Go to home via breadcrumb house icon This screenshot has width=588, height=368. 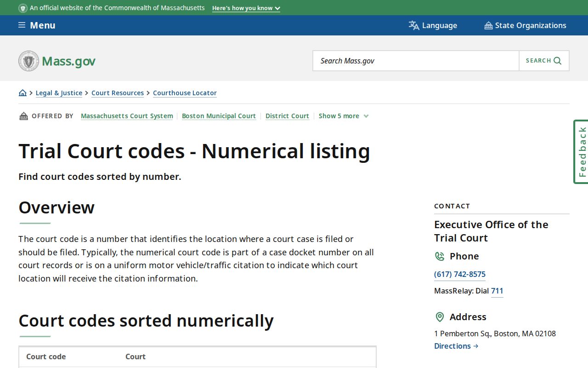point(23,93)
